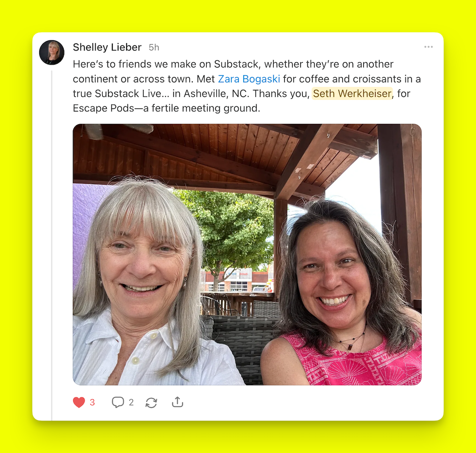Enlarge the selfie photo of two women
This screenshot has height=453, width=476.
247,254
